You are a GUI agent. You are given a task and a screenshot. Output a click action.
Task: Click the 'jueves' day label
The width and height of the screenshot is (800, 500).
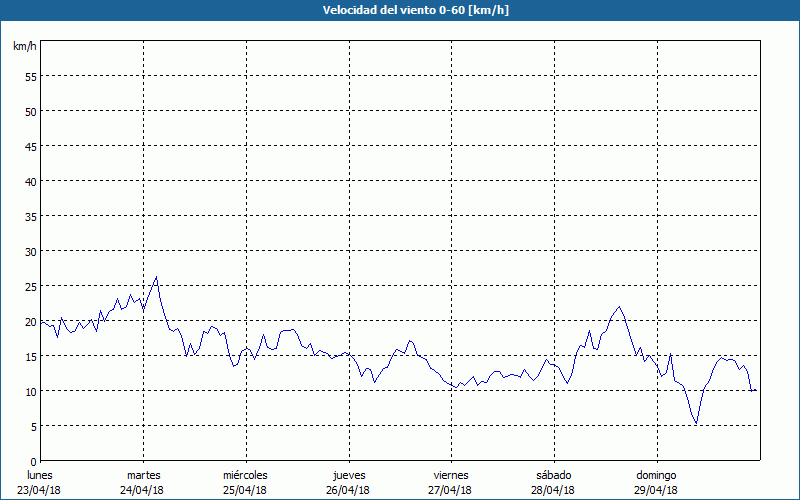[348, 475]
